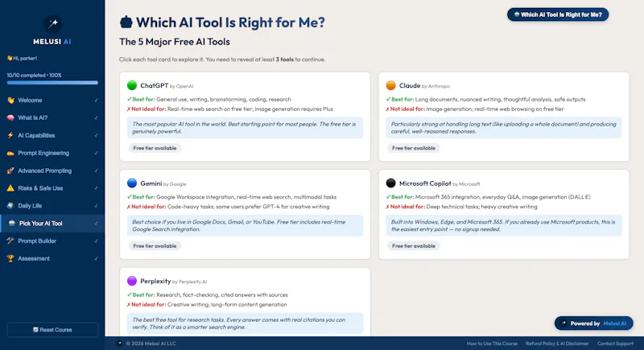Reveal the Claude tool card
This screenshot has height=350, width=644.
coord(504,117)
